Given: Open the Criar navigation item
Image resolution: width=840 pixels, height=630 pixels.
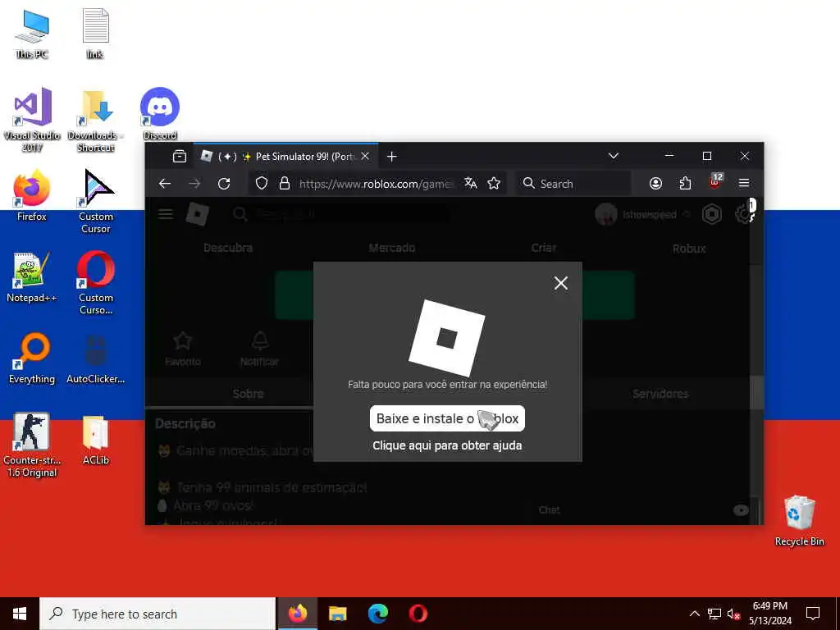Looking at the screenshot, I should click(544, 248).
